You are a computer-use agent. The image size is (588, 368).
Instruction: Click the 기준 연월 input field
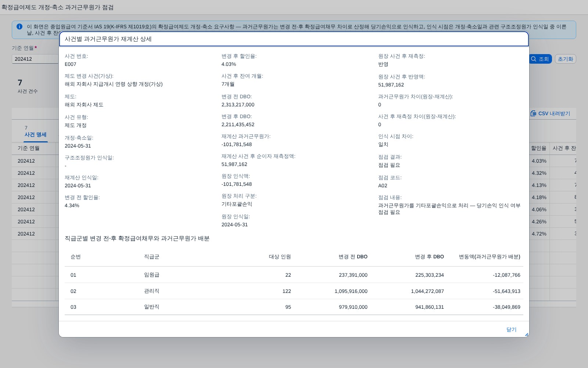coord(35,59)
